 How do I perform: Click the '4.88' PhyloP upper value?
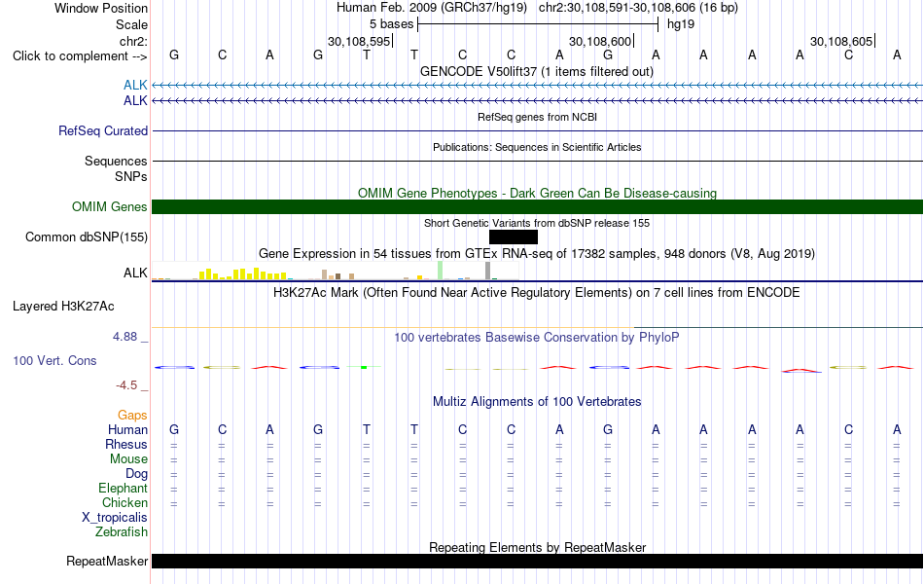pyautogui.click(x=124, y=336)
